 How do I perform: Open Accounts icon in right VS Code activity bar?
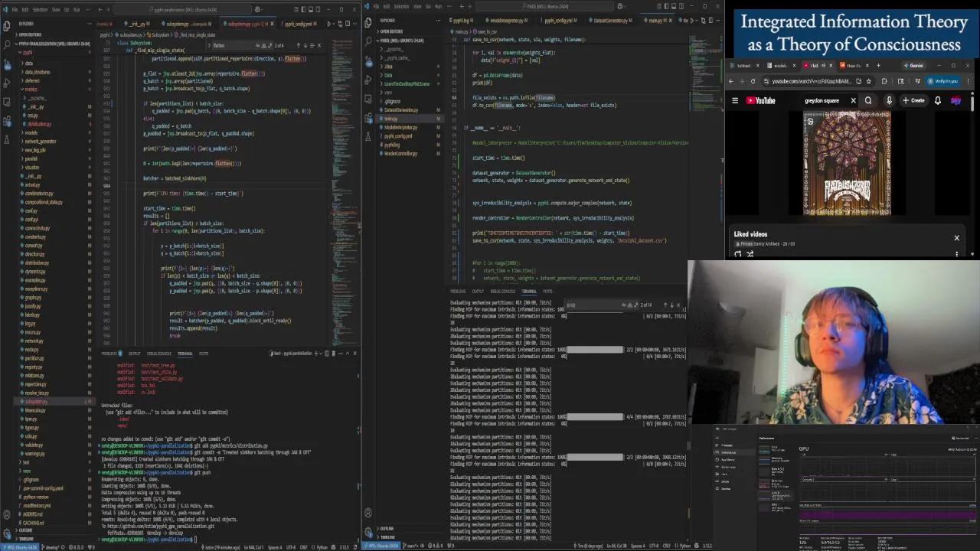pyautogui.click(x=368, y=514)
